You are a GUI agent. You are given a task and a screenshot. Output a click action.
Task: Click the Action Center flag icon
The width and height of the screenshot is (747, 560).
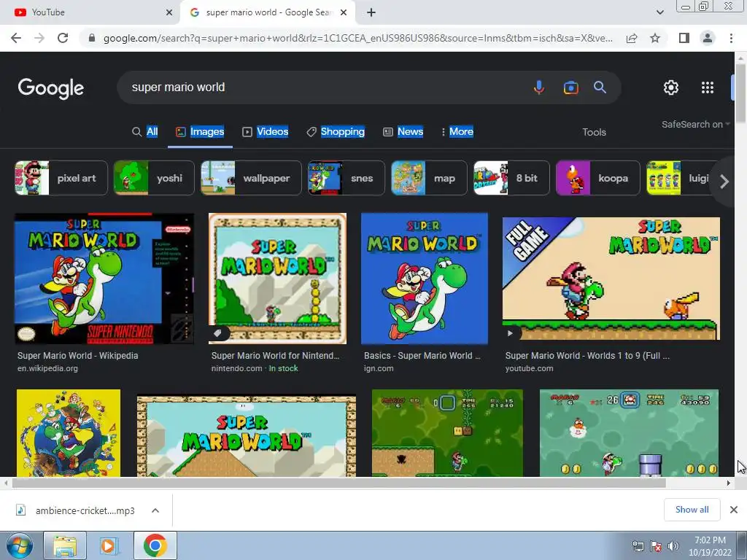[x=656, y=547]
